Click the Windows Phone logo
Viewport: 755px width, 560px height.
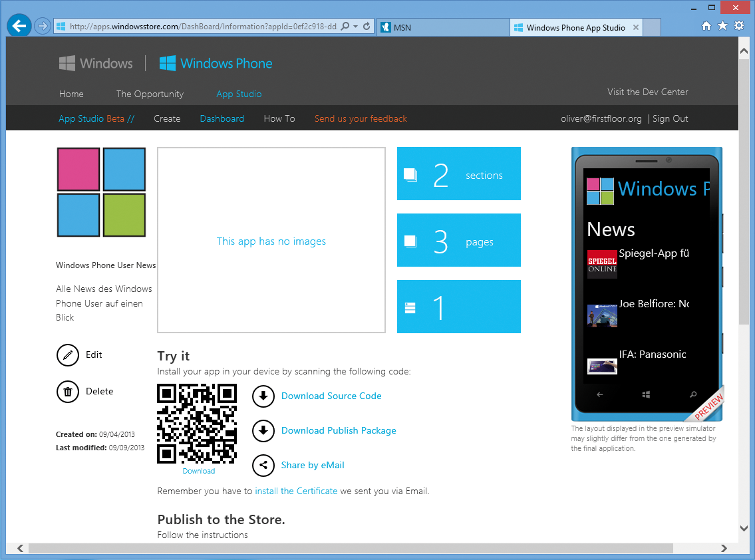coord(216,63)
